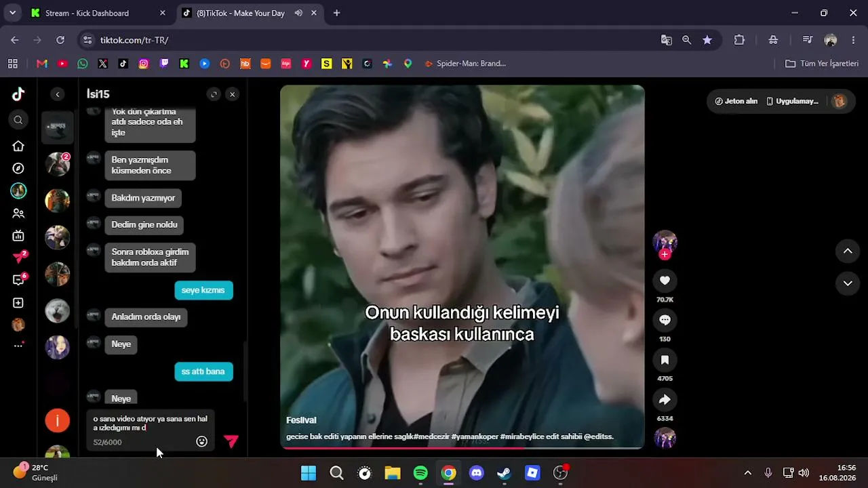Open the orange 'i' avatar conversation

point(58,420)
